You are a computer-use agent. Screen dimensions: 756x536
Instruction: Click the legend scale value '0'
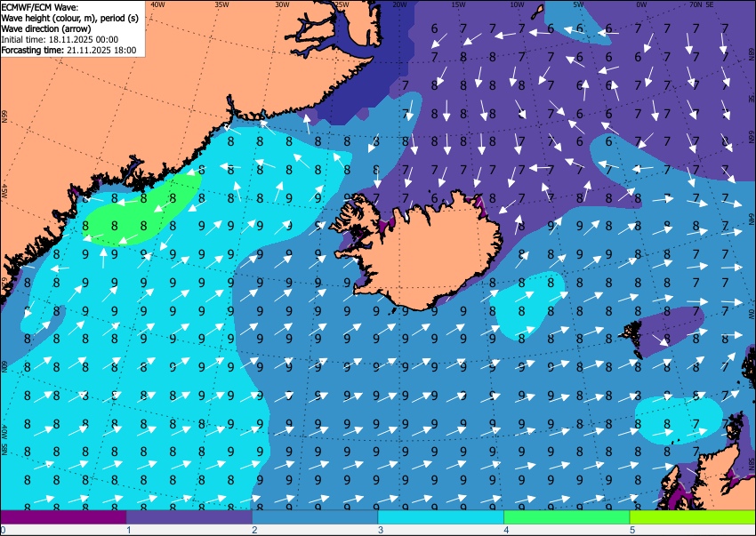point(3,530)
